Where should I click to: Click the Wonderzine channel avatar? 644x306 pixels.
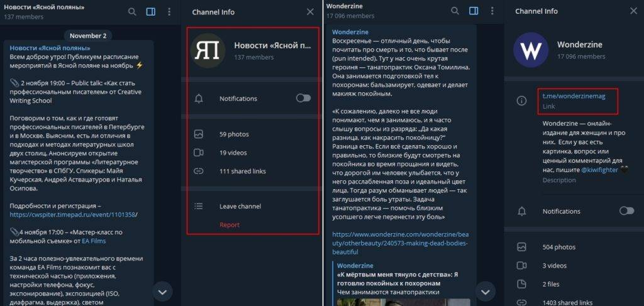point(531,50)
